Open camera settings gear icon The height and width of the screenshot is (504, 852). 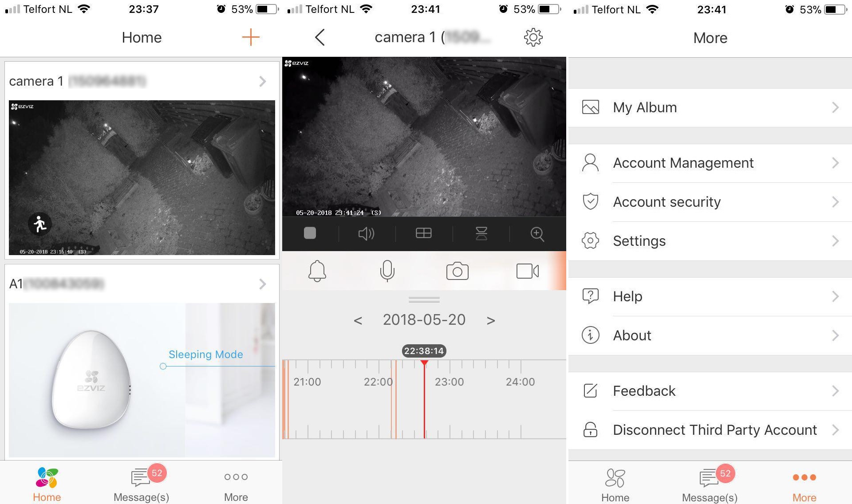pos(533,37)
